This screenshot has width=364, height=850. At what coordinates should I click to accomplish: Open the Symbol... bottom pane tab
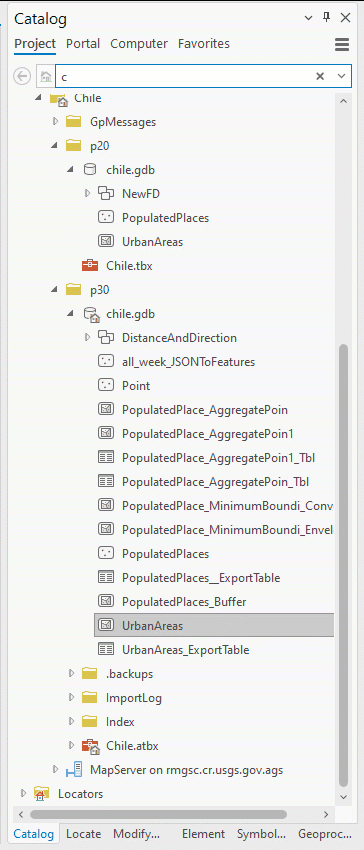[261, 834]
